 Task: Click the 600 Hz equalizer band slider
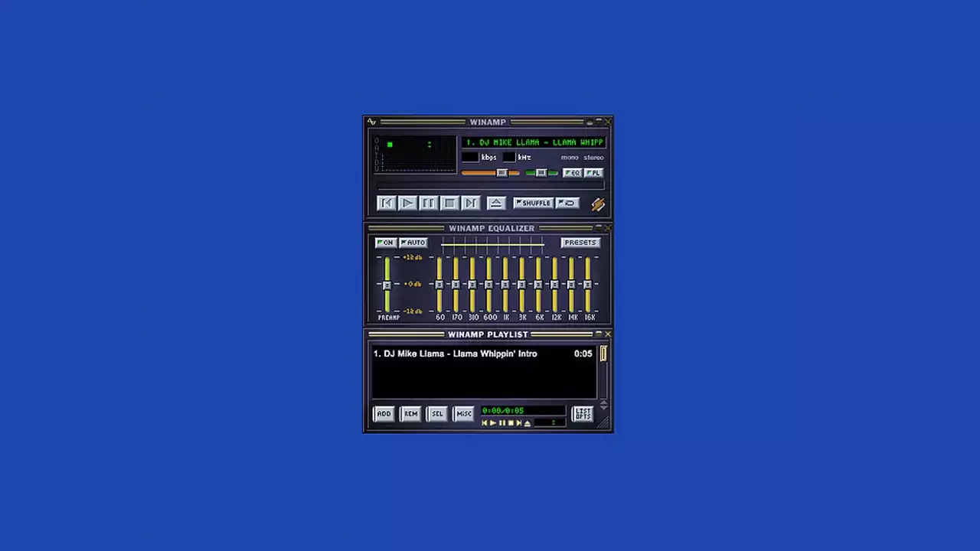(488, 285)
